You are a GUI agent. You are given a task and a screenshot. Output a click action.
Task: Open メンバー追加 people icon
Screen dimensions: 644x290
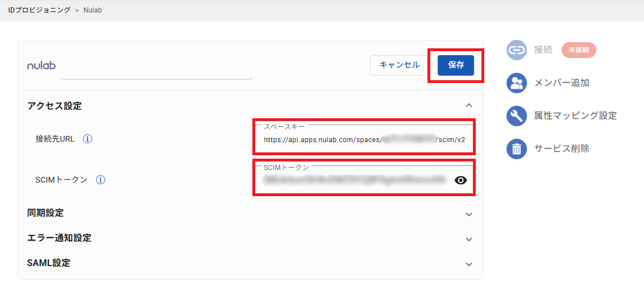coord(517,83)
